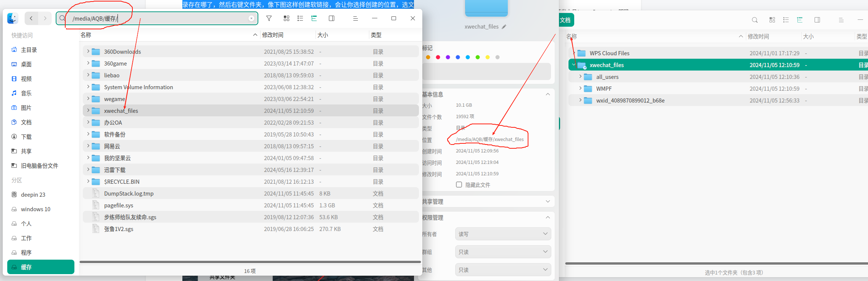868x281 pixels.
Task: Collapse the 基本信息 section
Action: 548,94
